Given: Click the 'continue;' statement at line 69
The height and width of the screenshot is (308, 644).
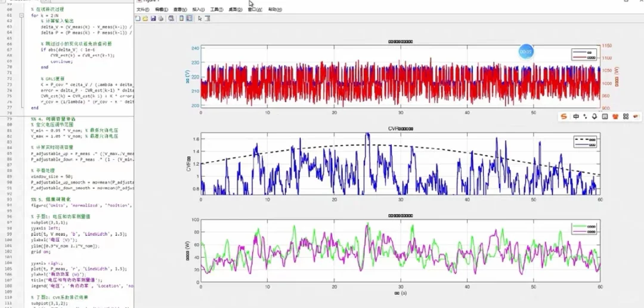Looking at the screenshot, I should [61, 61].
